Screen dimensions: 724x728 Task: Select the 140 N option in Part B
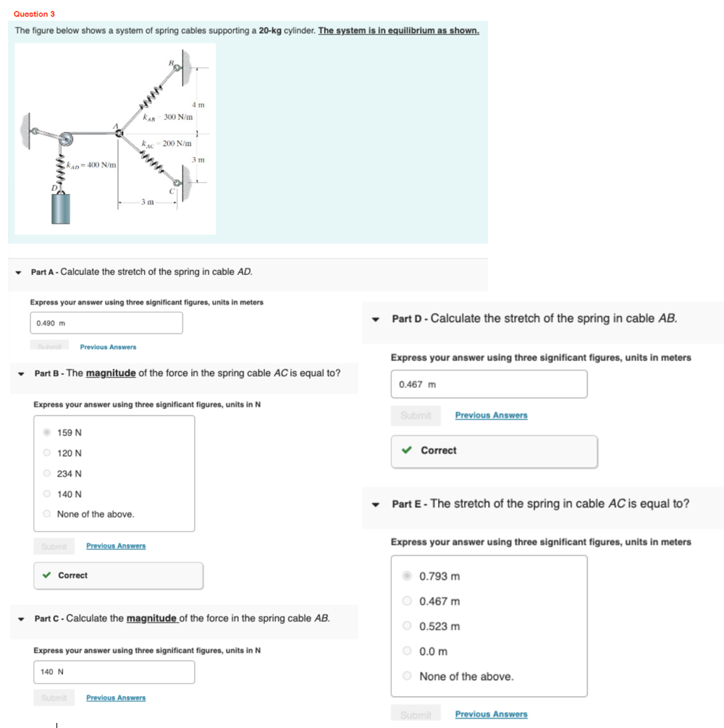tap(46, 494)
